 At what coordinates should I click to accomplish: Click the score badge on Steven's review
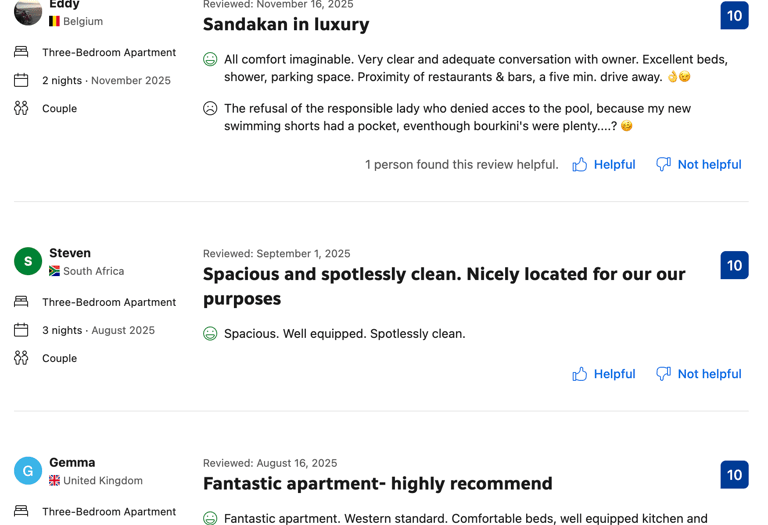pyautogui.click(x=734, y=265)
